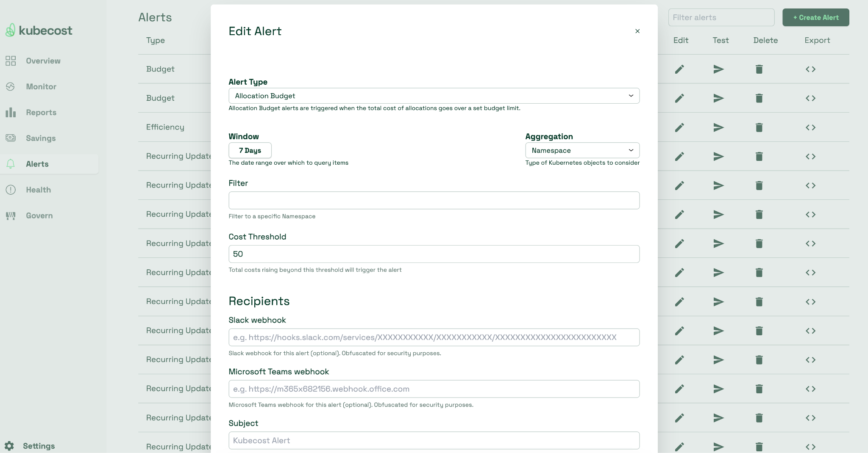This screenshot has height=453, width=868.
Task: Close the Edit Alert dialog
Action: [637, 31]
